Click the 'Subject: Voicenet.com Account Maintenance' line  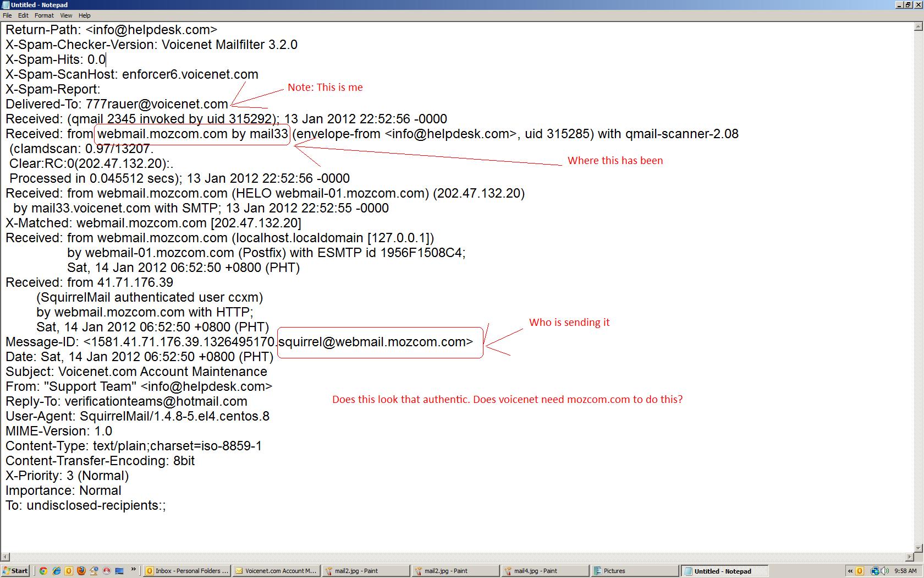pos(136,372)
